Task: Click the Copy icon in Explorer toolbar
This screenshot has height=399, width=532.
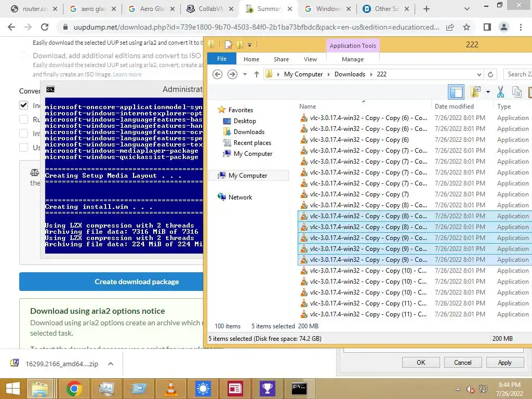Action: (x=517, y=92)
